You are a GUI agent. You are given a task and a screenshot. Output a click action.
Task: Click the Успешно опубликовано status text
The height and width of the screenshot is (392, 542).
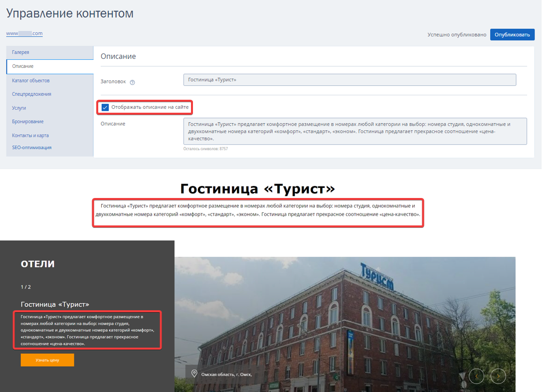pos(457,34)
